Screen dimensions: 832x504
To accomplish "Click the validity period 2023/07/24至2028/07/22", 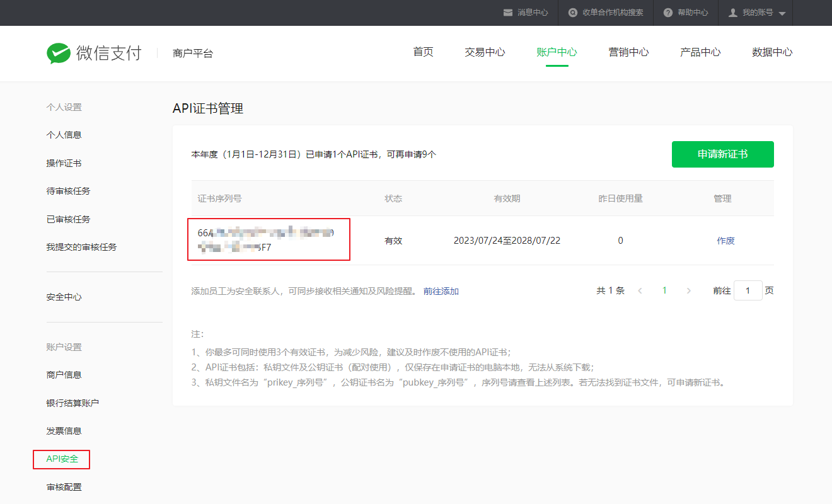I will pyautogui.click(x=507, y=241).
